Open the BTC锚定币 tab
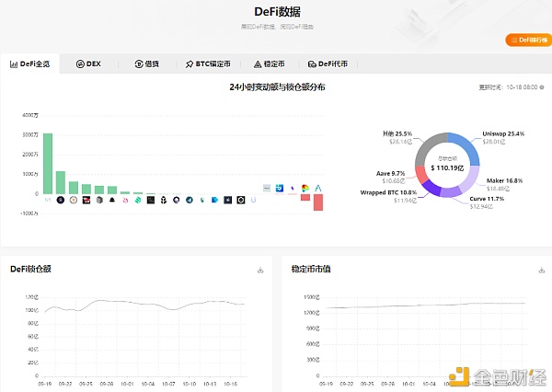Screen dimensions: 552x392 (208, 64)
